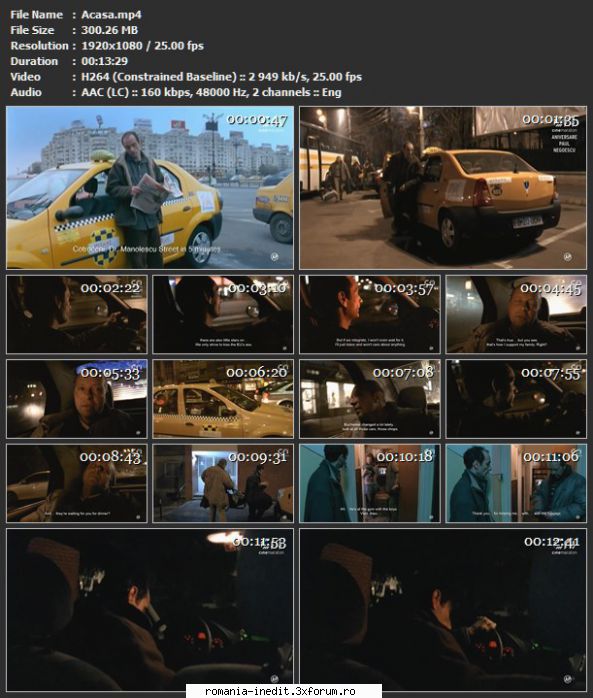593x698 pixels.
Task: Click the frame stamped 00:11:06
Action: [x=516, y=483]
